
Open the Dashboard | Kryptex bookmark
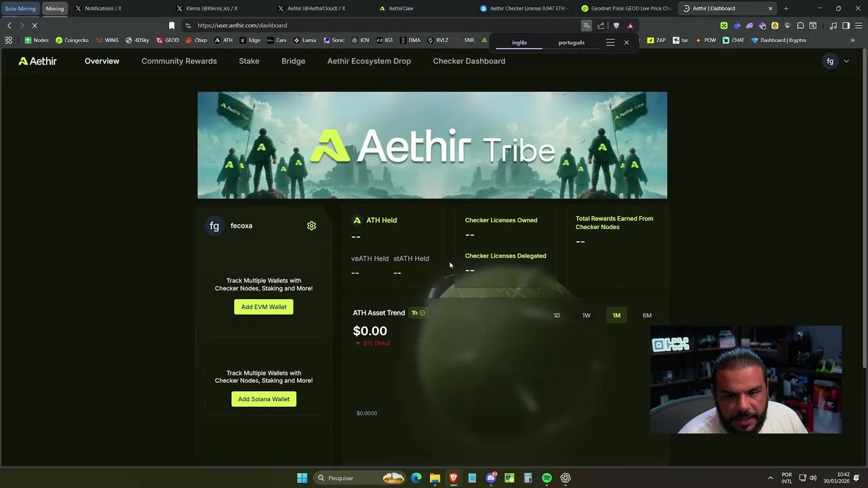778,40
